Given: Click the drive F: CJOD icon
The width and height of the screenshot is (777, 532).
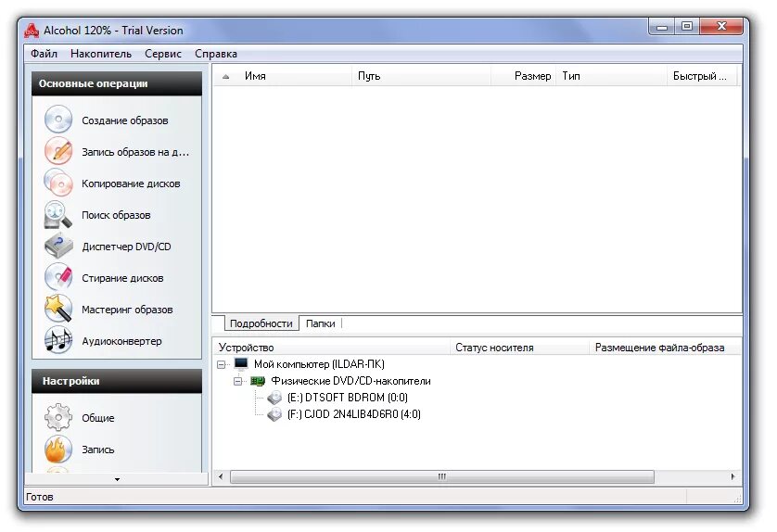Looking at the screenshot, I should click(x=274, y=414).
